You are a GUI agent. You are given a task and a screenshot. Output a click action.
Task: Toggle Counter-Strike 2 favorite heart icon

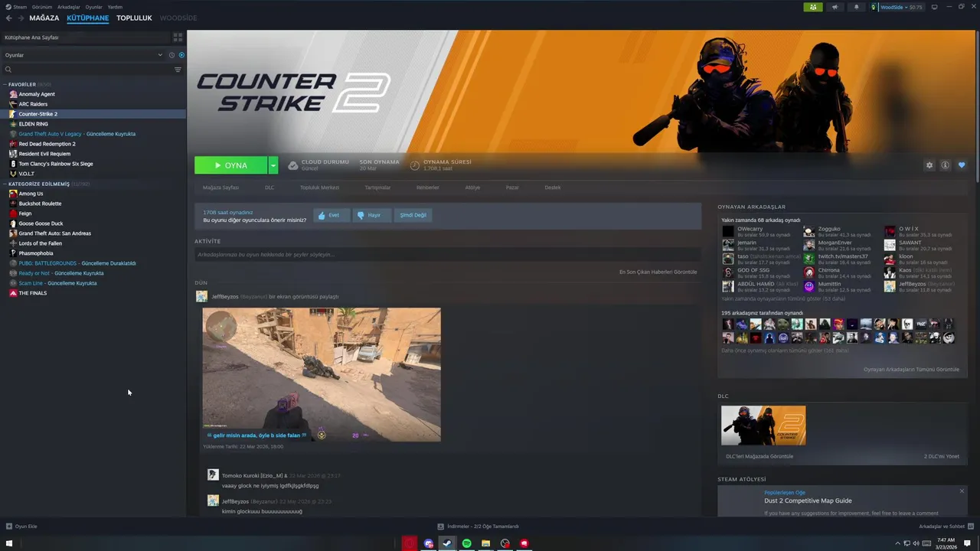(x=962, y=165)
